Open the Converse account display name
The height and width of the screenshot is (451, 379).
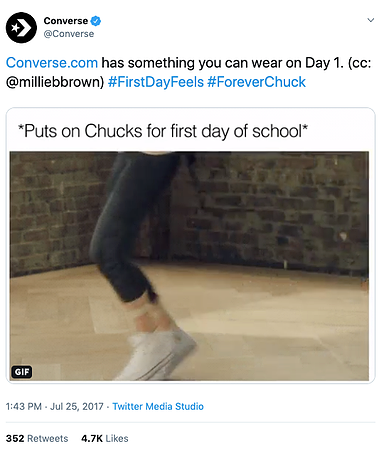[66, 21]
